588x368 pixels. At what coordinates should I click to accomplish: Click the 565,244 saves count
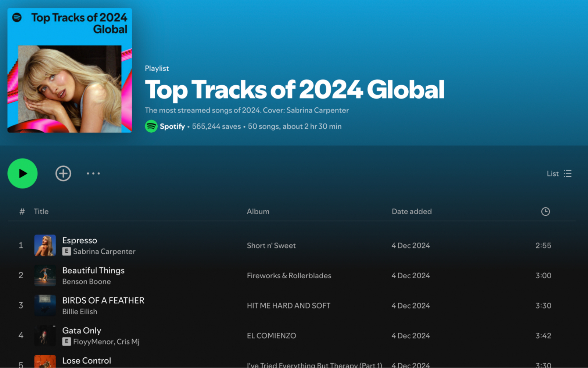point(216,126)
